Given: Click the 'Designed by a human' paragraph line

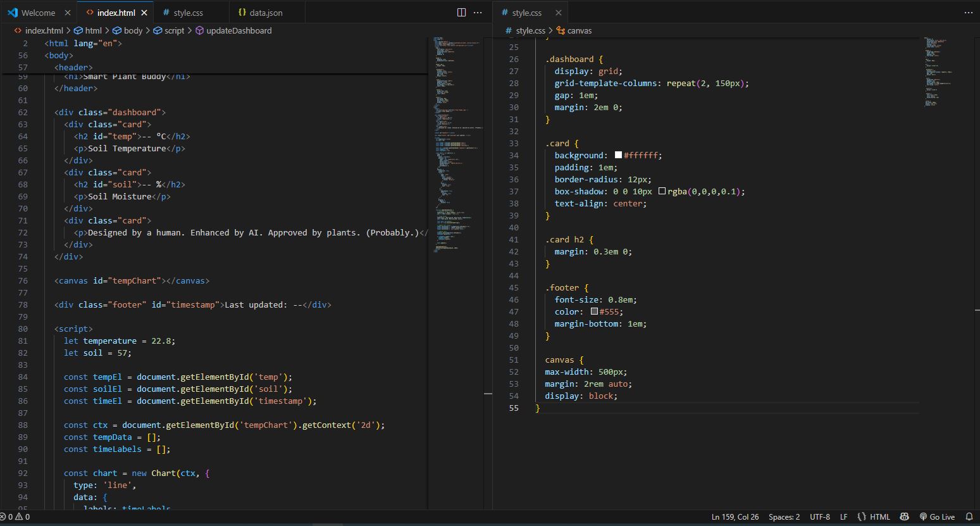Looking at the screenshot, I should pos(251,232).
